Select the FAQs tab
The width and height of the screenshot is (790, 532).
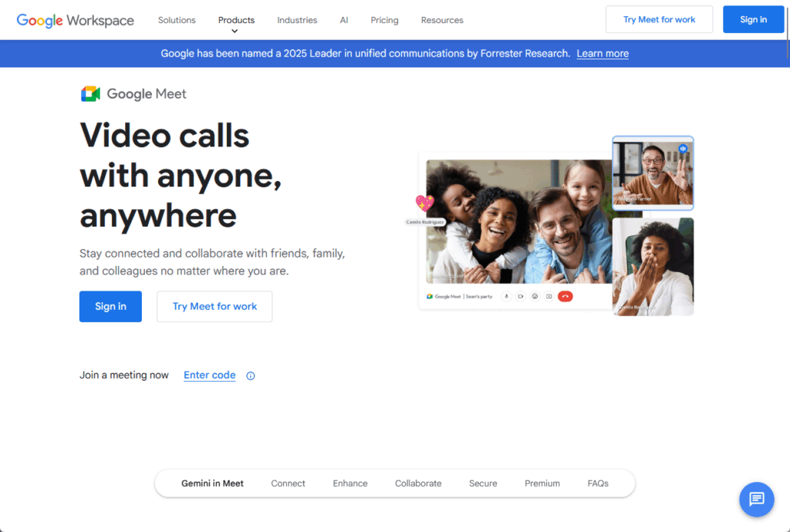click(x=598, y=483)
